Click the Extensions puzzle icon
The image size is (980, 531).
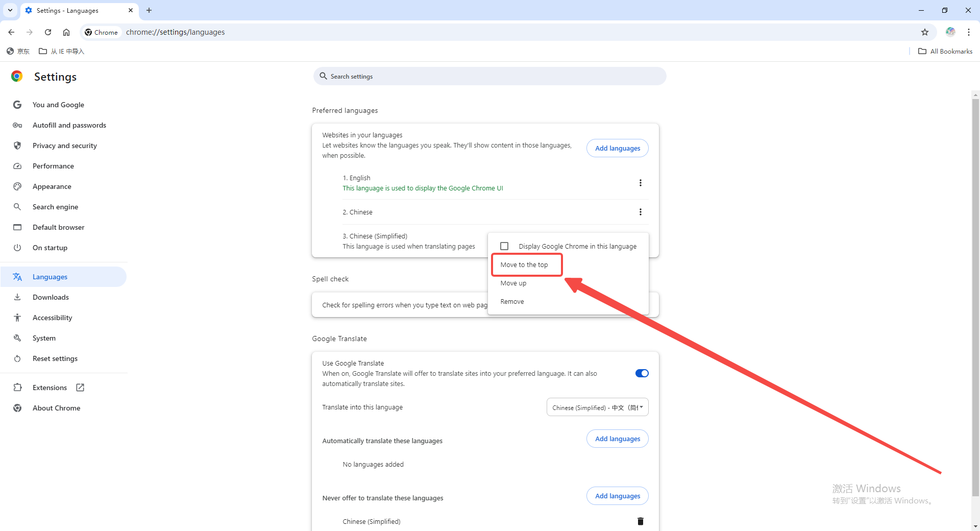click(x=17, y=388)
